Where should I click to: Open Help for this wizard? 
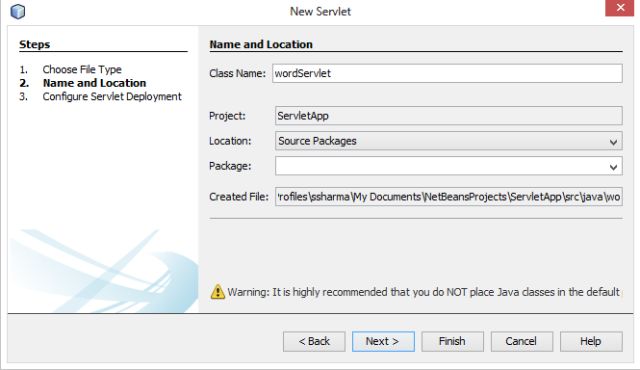(x=591, y=341)
